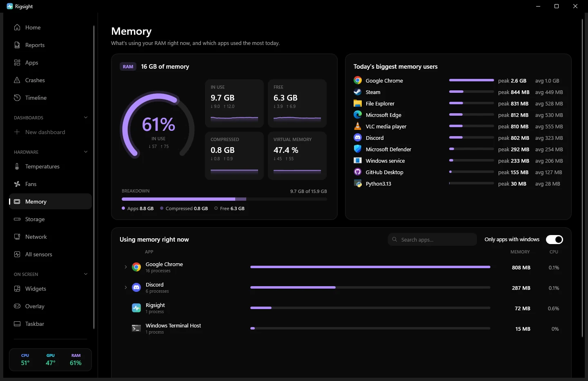Click the Compressed 0.8 GB card
The image size is (588, 381).
[234, 156]
